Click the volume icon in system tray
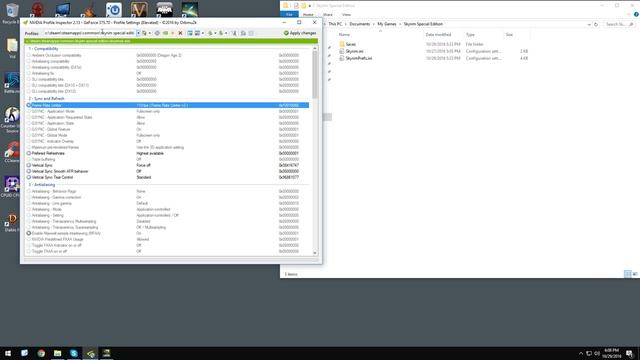The width and height of the screenshot is (640, 360). click(x=597, y=353)
